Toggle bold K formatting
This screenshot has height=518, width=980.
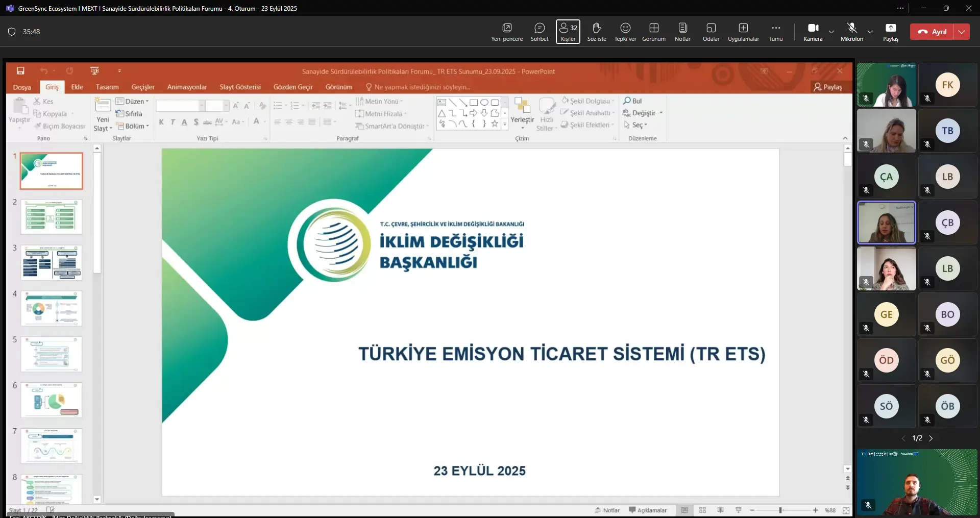[x=161, y=122]
